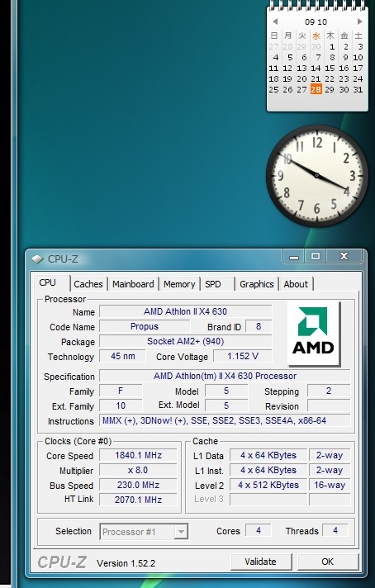Switch to the Memory tab

[x=179, y=284]
